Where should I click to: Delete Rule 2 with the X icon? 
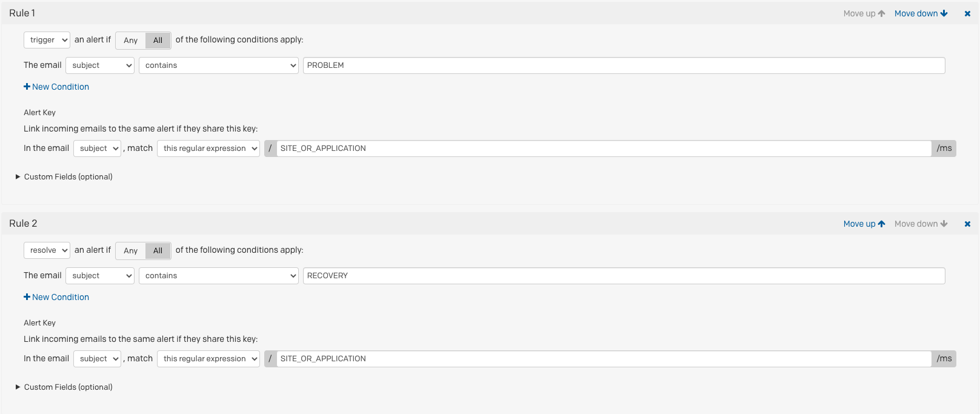click(967, 224)
